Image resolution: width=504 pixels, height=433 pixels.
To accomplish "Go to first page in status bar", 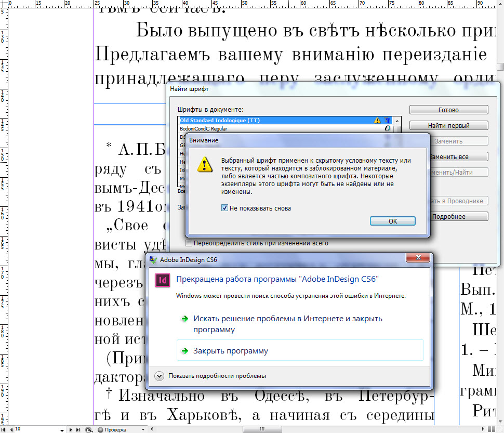I will click(3, 429).
